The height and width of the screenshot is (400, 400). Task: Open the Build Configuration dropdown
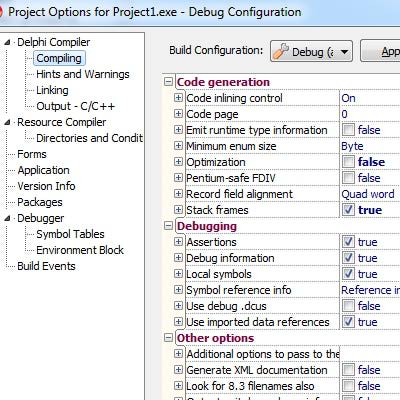tap(311, 51)
